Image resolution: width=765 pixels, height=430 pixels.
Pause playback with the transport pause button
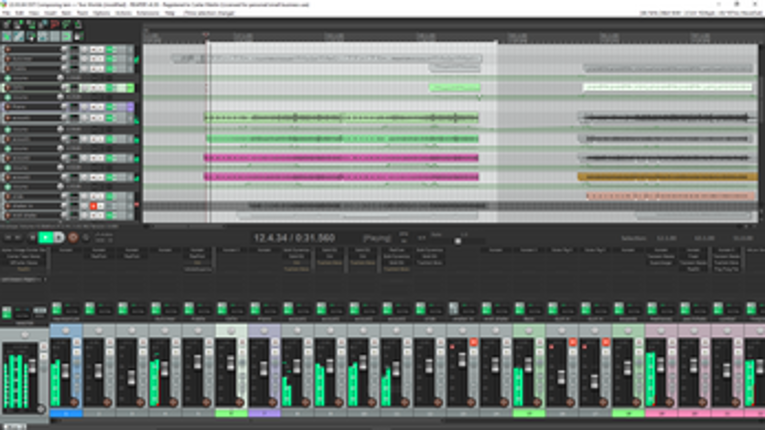click(x=59, y=238)
